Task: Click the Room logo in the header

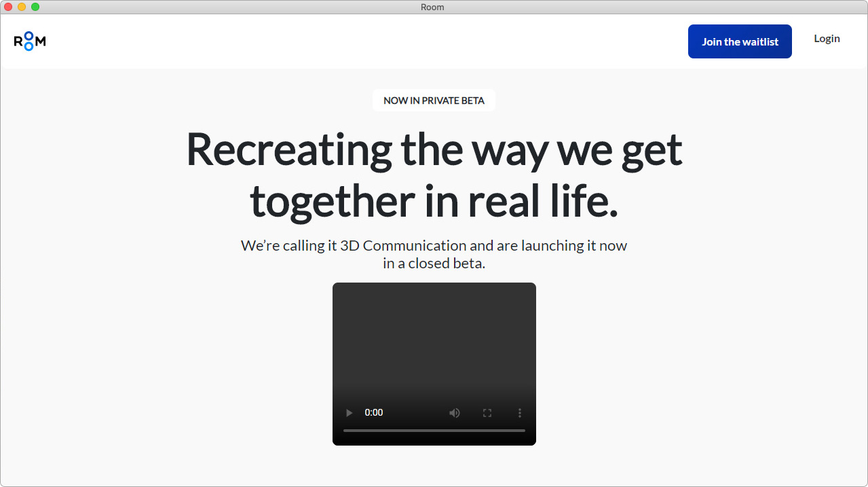Action: point(29,41)
